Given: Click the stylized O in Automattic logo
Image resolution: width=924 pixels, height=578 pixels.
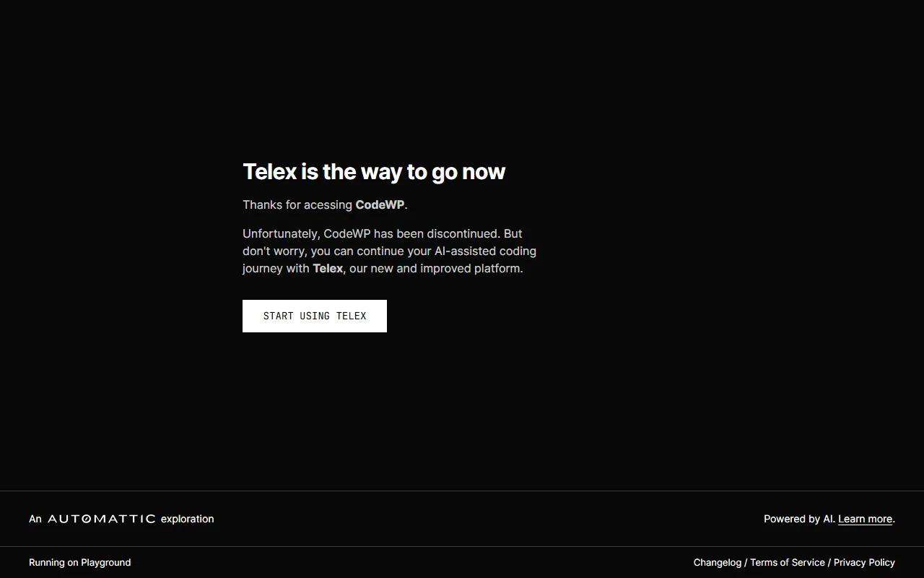Looking at the screenshot, I should point(87,519).
